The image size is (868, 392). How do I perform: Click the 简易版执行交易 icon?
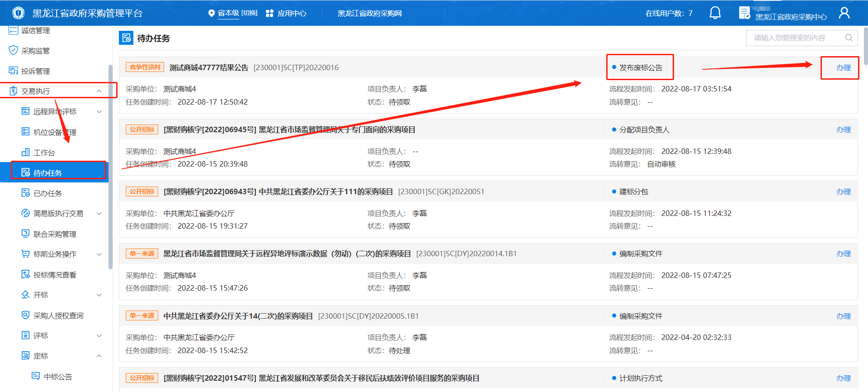26,213
